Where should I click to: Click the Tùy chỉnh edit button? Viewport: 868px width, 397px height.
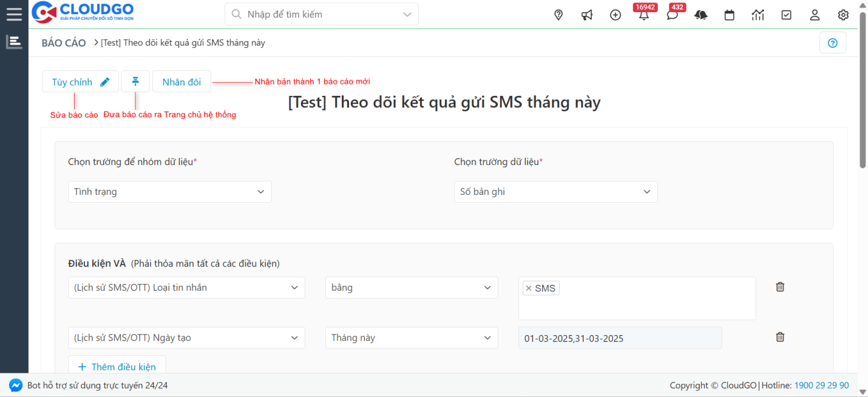coord(80,82)
